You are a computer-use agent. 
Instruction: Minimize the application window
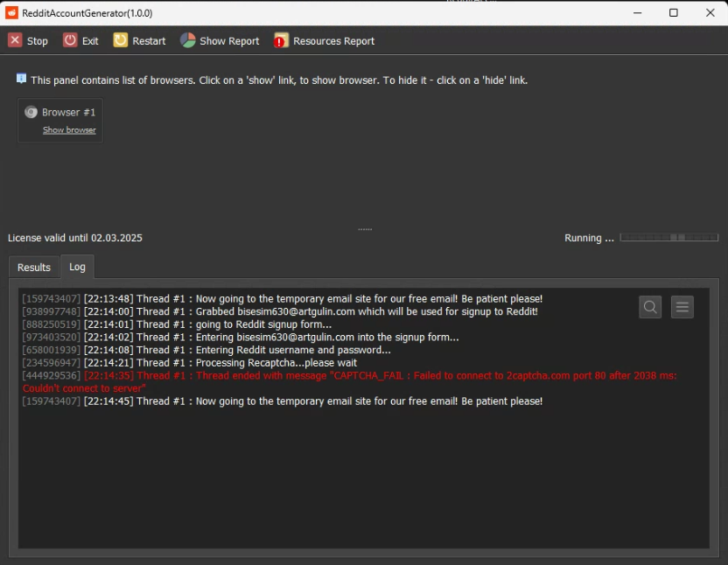(636, 12)
